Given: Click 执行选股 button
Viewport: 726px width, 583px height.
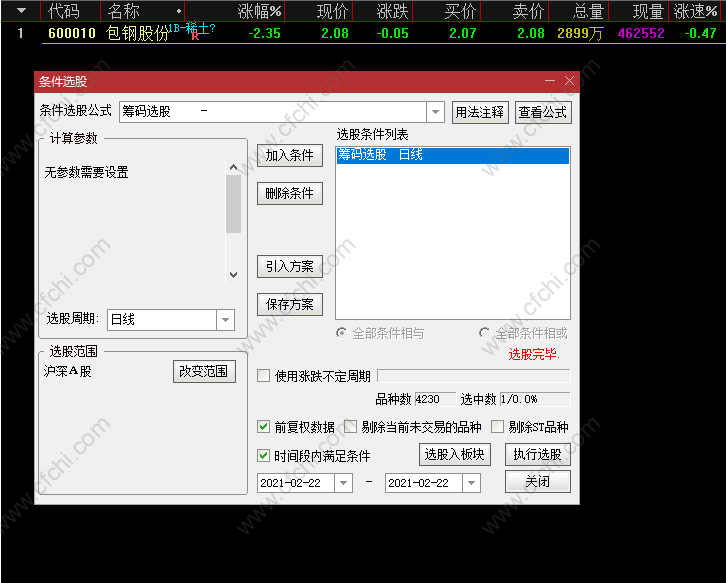Looking at the screenshot, I should coord(538,454).
